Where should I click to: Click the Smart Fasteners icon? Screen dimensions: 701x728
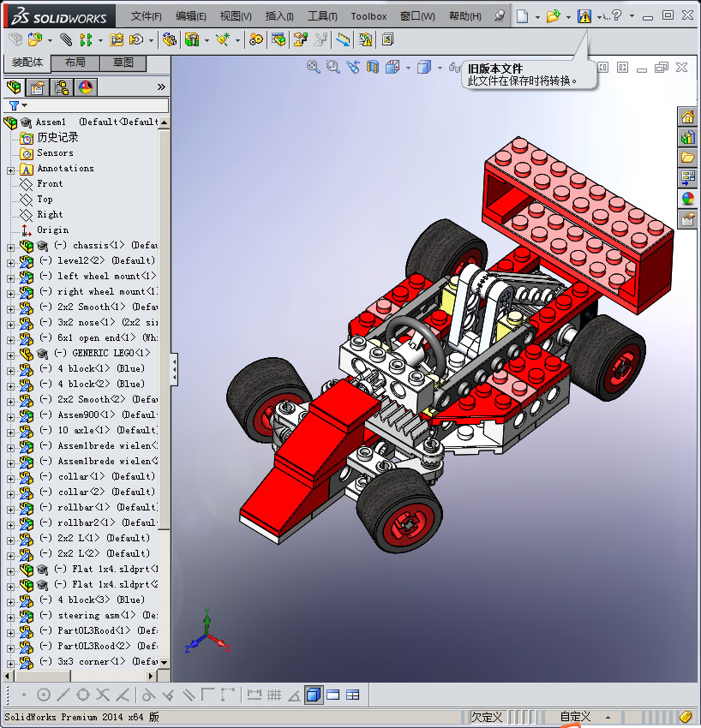coord(117,40)
